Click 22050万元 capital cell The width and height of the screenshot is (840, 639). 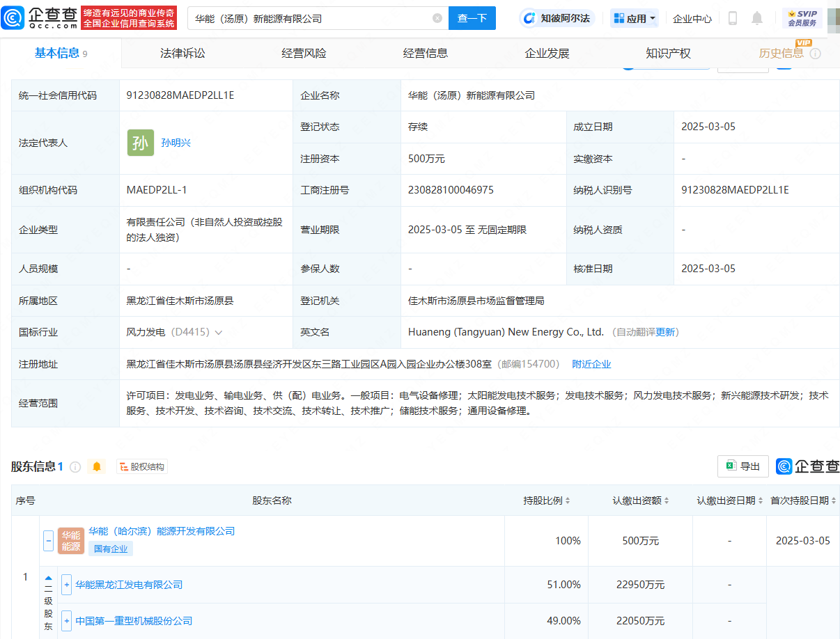pyautogui.click(x=641, y=621)
